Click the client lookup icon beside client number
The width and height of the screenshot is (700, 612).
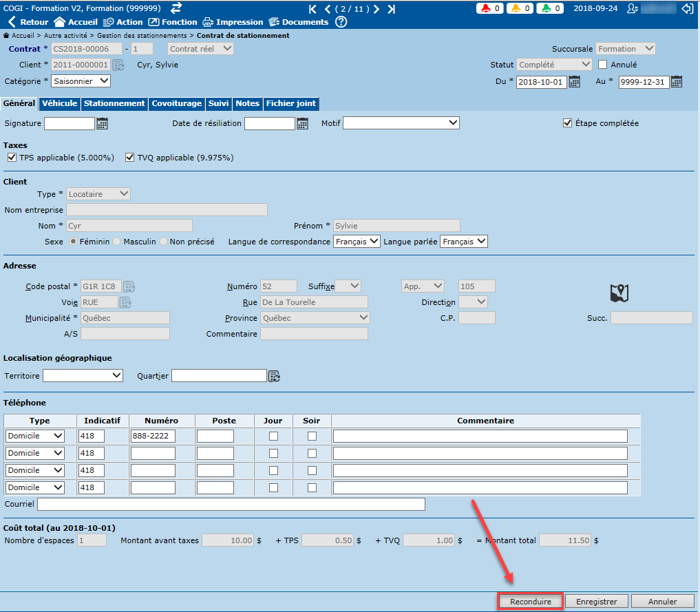[x=118, y=65]
